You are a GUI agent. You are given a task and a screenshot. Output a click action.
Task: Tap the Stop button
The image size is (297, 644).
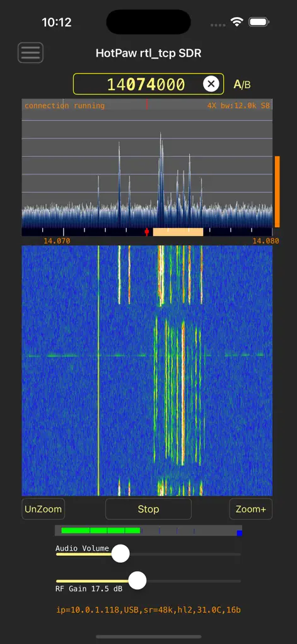149,509
